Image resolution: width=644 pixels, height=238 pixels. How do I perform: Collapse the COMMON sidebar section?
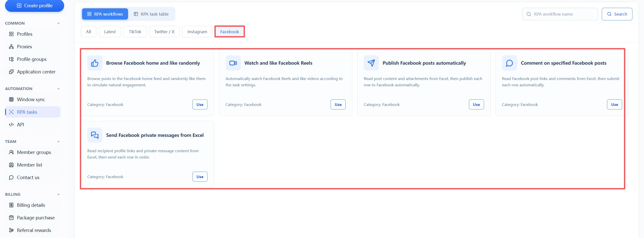pos(58,23)
